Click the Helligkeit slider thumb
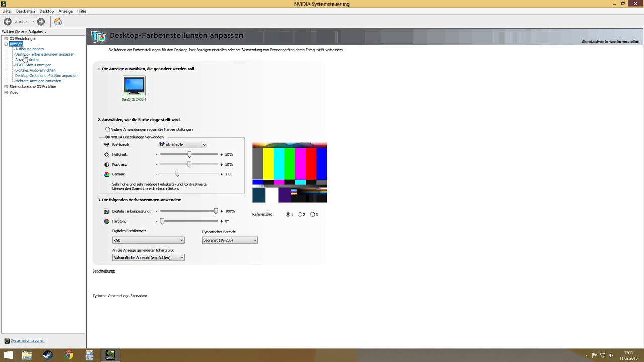 [x=189, y=155]
